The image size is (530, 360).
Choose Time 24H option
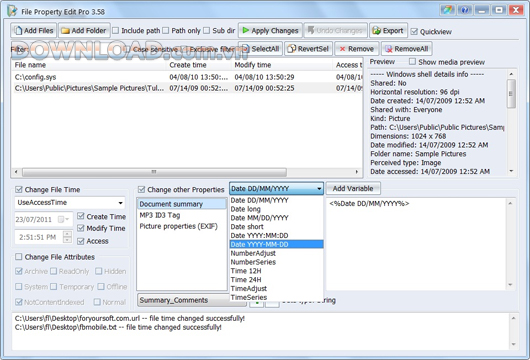[276, 280]
